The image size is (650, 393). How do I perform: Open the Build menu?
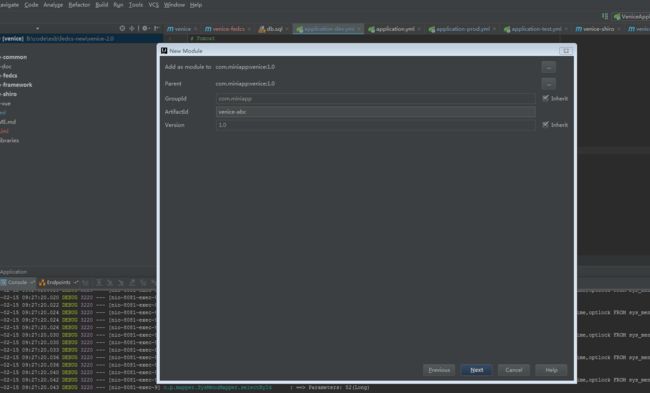click(102, 5)
